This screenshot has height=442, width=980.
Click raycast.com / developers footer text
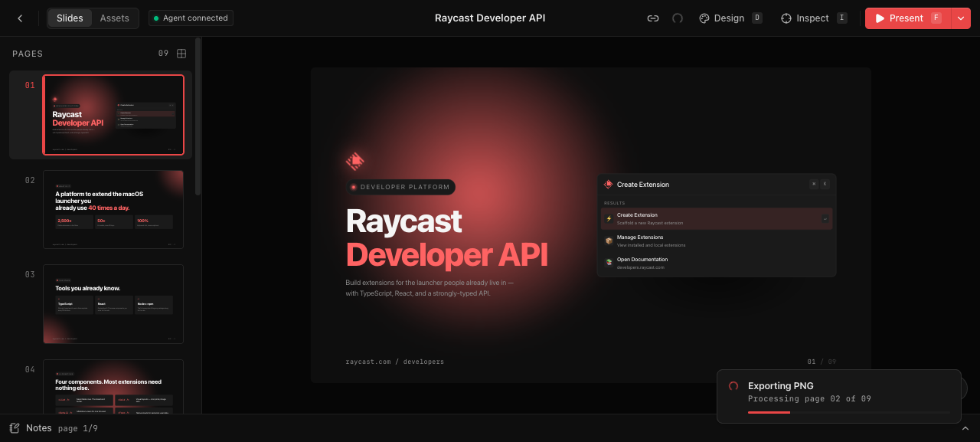(395, 362)
